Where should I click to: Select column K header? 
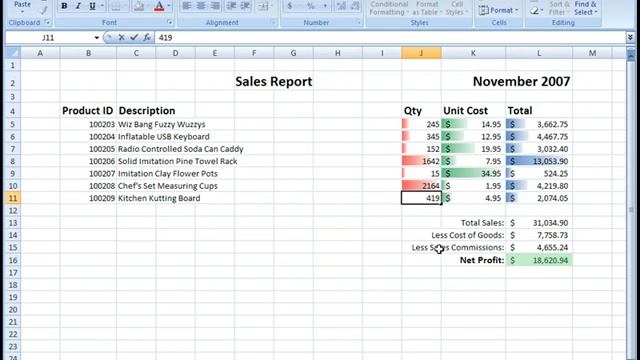click(473, 53)
